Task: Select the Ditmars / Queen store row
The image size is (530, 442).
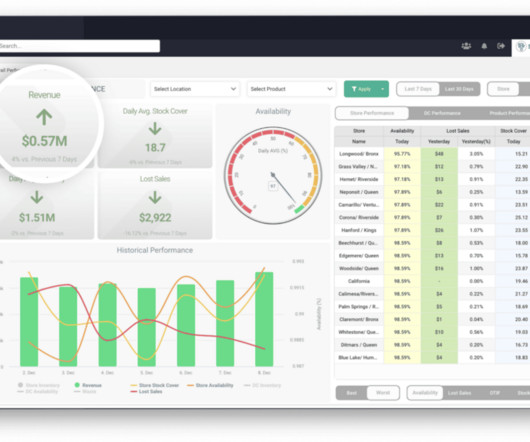Action: point(432,345)
